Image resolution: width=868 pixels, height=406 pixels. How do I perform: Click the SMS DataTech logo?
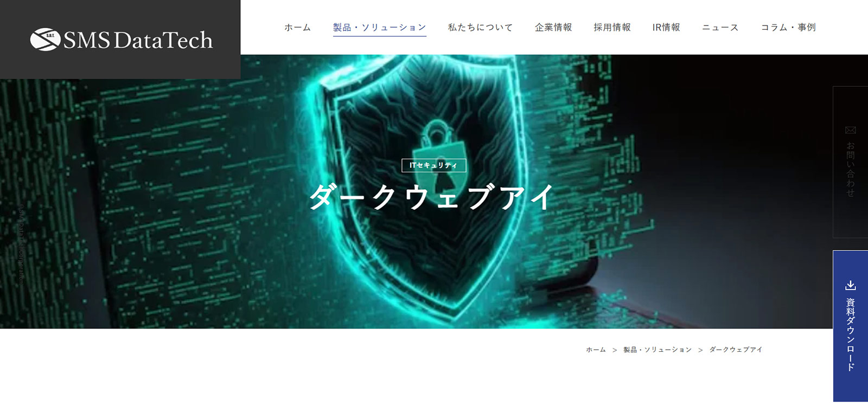[x=121, y=40]
